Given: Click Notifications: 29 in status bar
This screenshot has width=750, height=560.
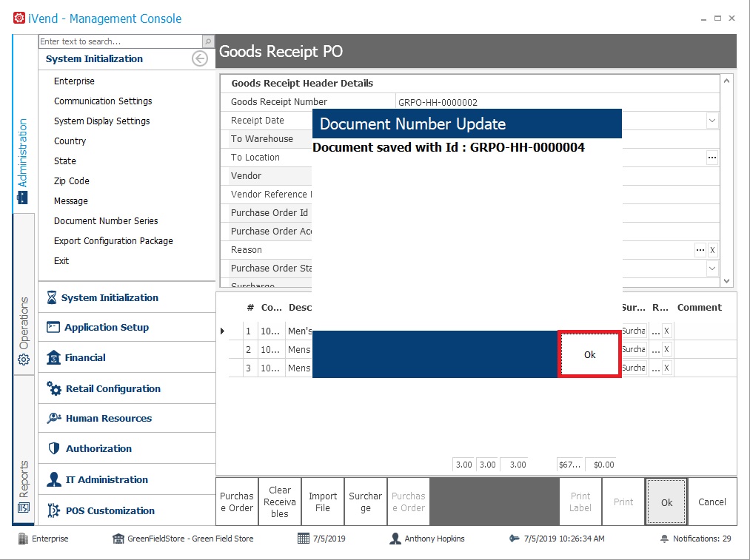Looking at the screenshot, I should (702, 539).
